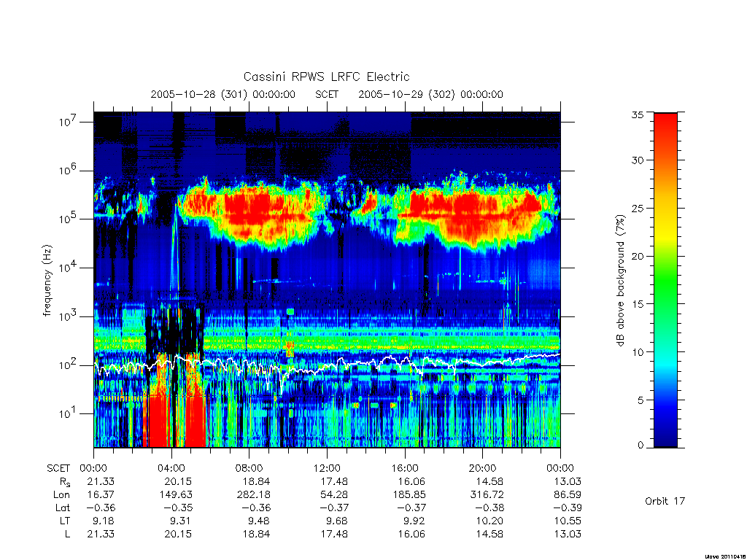Click Lon value '54.28'
Screen dimensions: 747x560
[x=334, y=495]
